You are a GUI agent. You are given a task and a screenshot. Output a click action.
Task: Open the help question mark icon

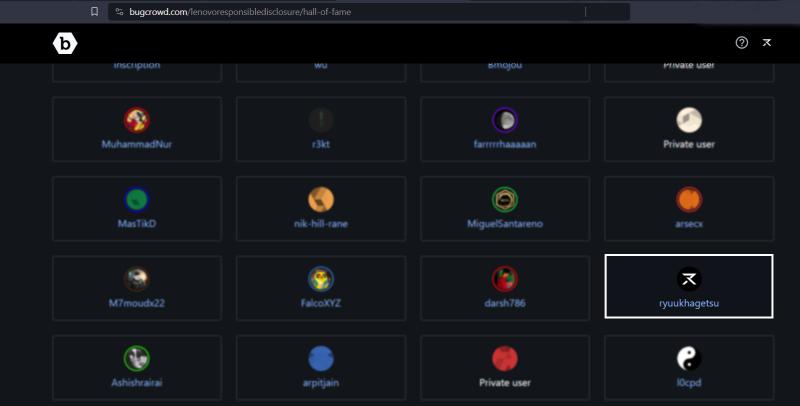pyautogui.click(x=741, y=42)
